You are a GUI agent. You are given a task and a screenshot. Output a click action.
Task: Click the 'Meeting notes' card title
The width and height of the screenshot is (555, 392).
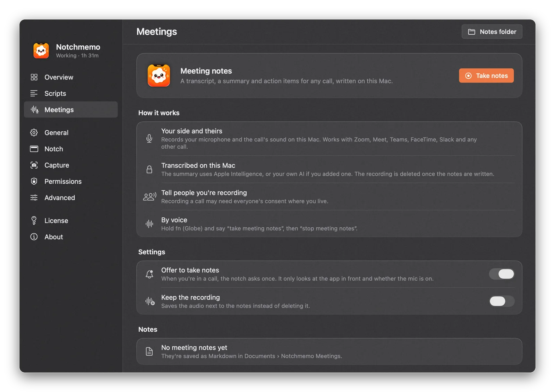click(206, 71)
